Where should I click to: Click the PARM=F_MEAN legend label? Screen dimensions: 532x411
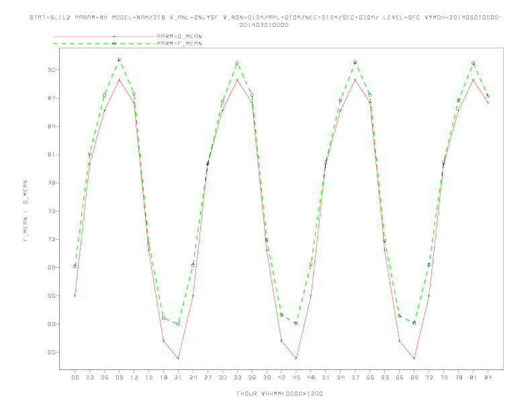179,44
